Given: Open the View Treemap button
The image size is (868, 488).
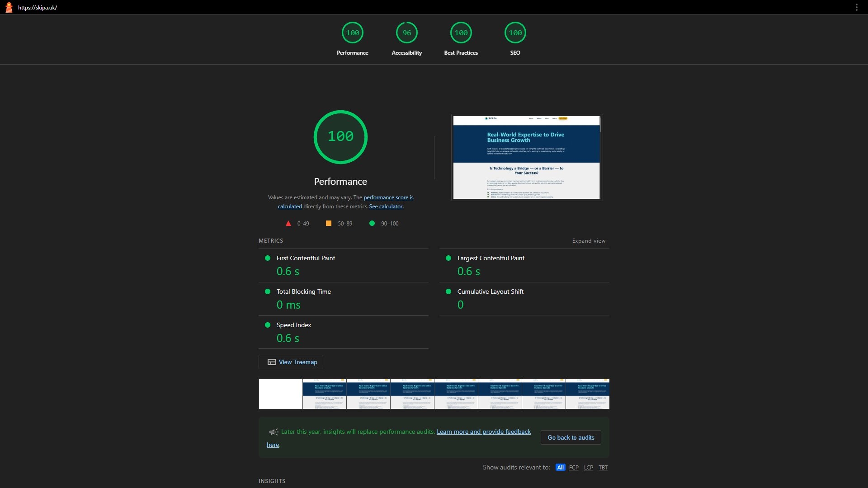Looking at the screenshot, I should 291,362.
